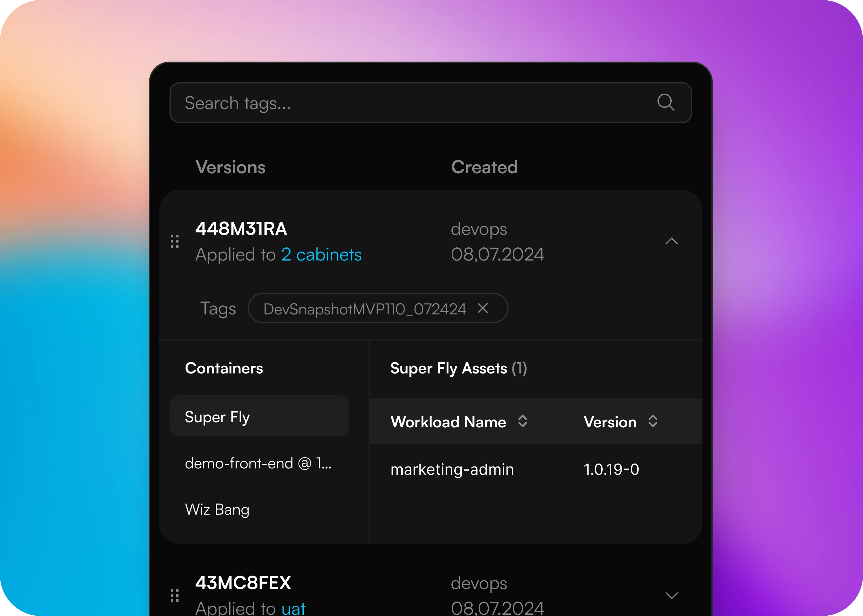Click the DevSnapshotMVP110_072424 tag chip
Image resolution: width=863 pixels, height=616 pixels.
click(x=378, y=308)
